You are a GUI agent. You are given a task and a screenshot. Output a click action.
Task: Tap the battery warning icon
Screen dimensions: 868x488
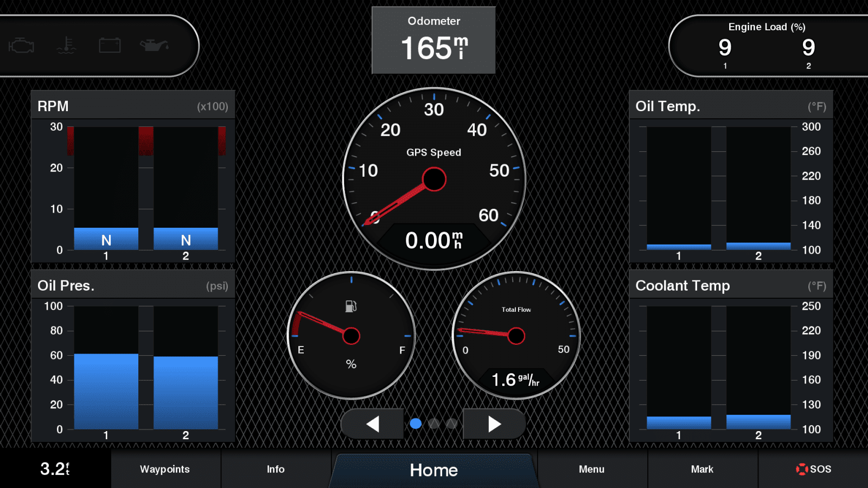coord(110,45)
